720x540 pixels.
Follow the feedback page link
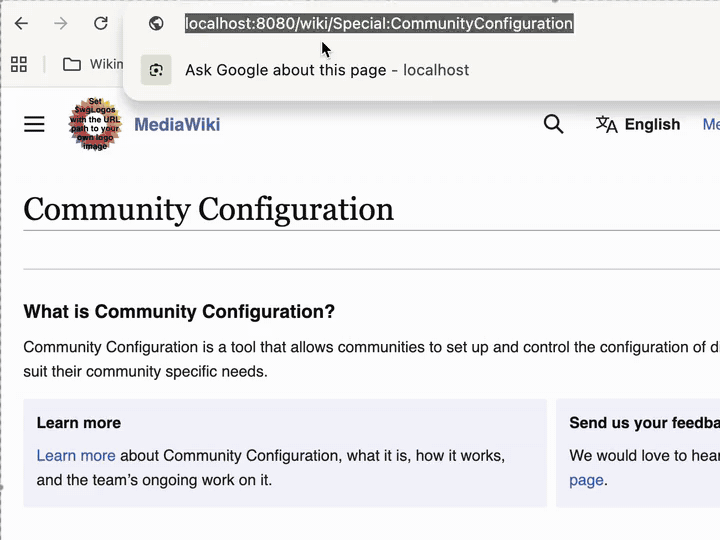pyautogui.click(x=586, y=480)
